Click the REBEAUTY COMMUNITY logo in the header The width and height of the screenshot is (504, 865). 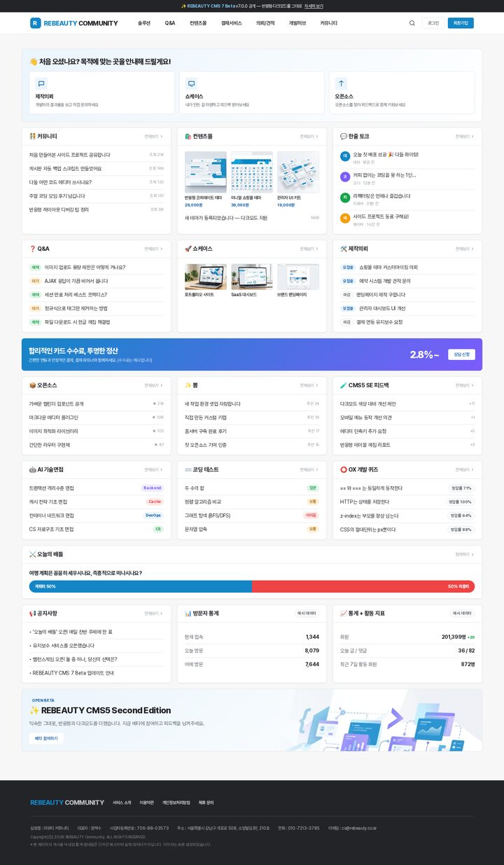tap(73, 23)
